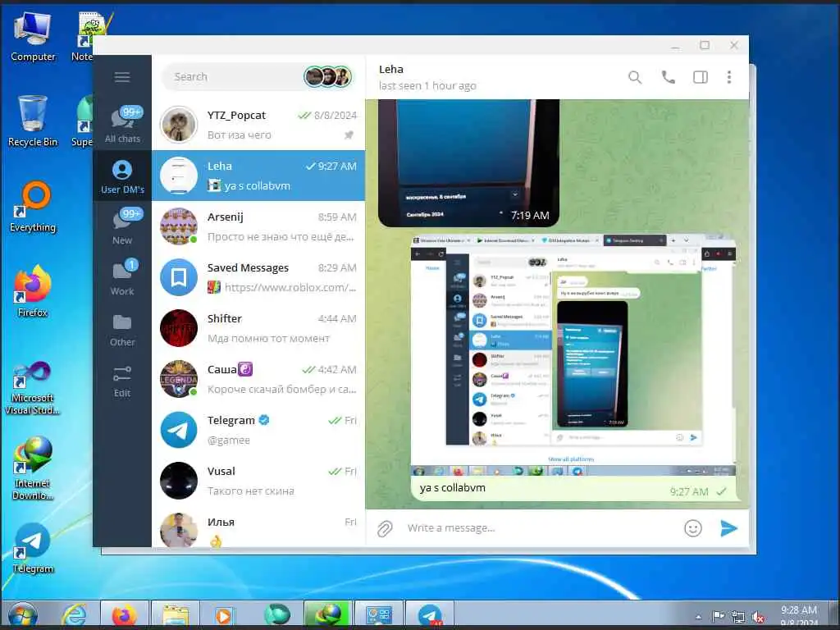Search the messages in Leha chat
840x630 pixels.
[x=635, y=77]
